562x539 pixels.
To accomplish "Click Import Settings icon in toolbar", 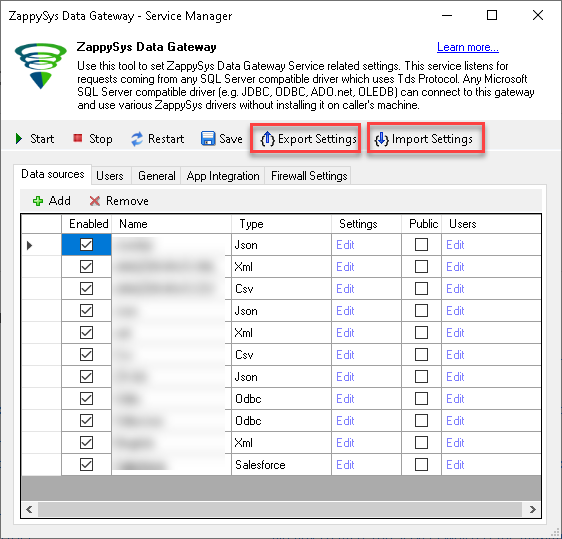I will pyautogui.click(x=381, y=139).
